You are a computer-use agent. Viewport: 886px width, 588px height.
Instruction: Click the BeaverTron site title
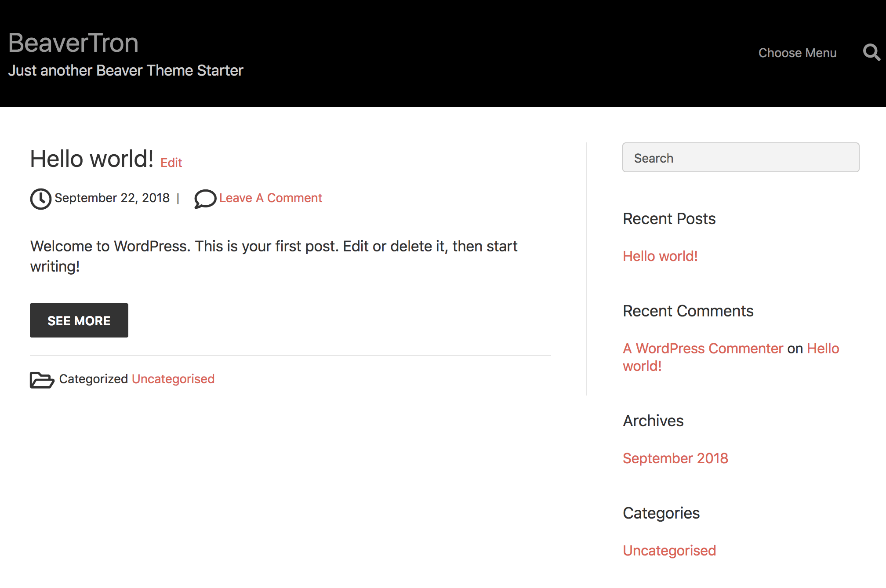point(73,43)
